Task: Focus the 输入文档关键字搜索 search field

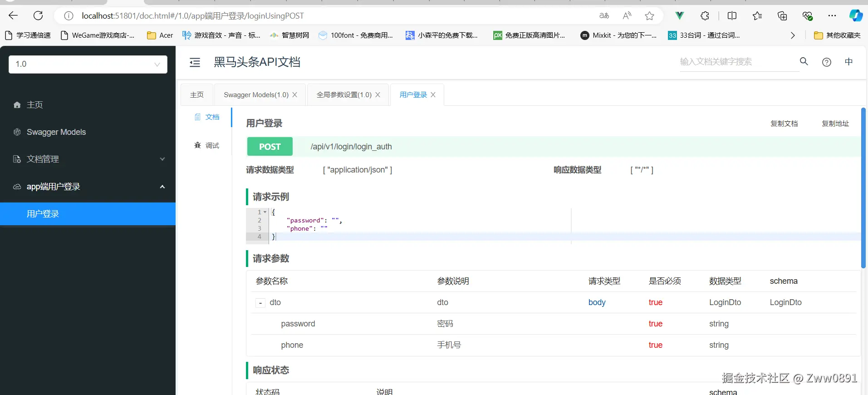Action: [739, 62]
